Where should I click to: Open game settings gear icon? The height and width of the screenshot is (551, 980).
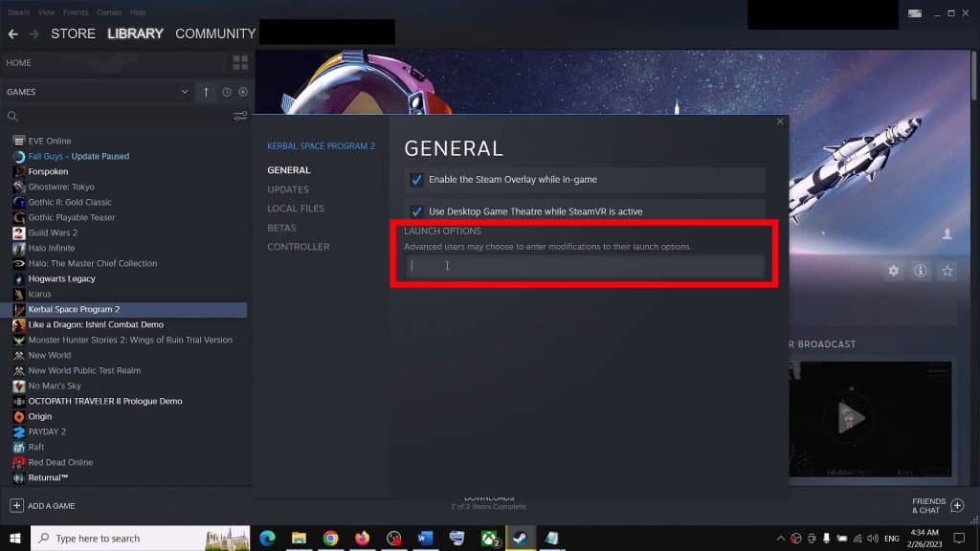pos(893,271)
